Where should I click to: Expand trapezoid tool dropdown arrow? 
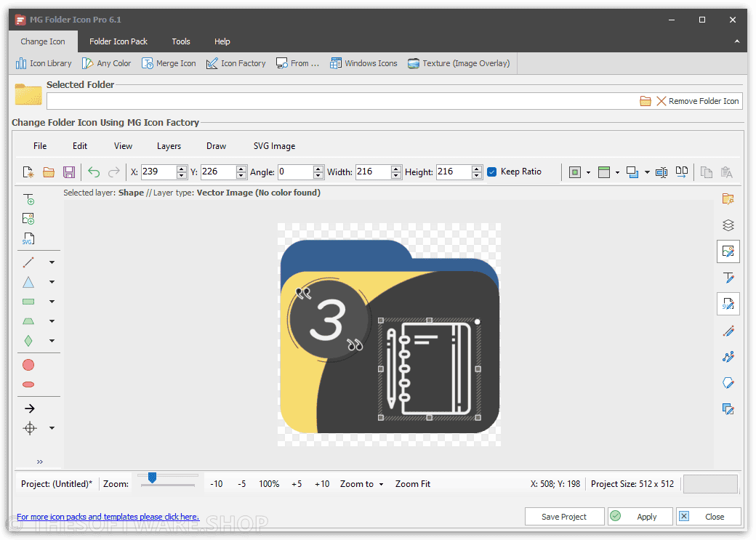(x=52, y=321)
